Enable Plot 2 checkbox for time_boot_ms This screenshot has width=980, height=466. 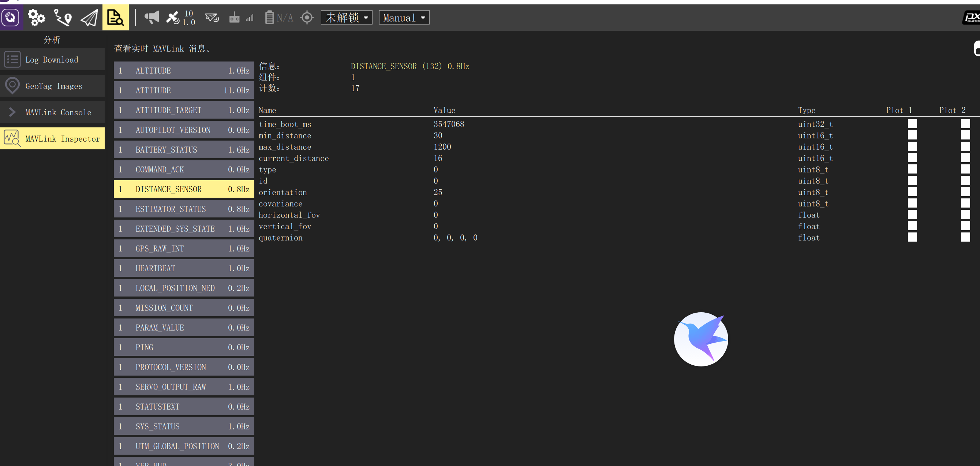pyautogui.click(x=965, y=124)
